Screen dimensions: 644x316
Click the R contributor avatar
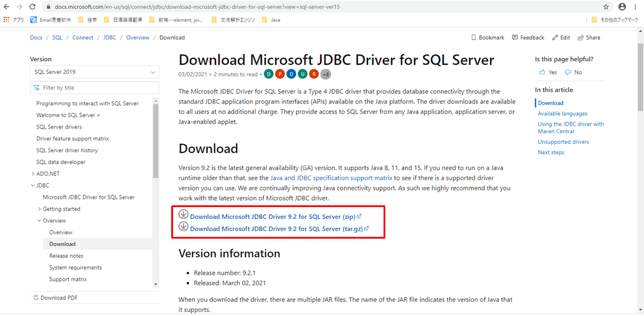pos(314,74)
